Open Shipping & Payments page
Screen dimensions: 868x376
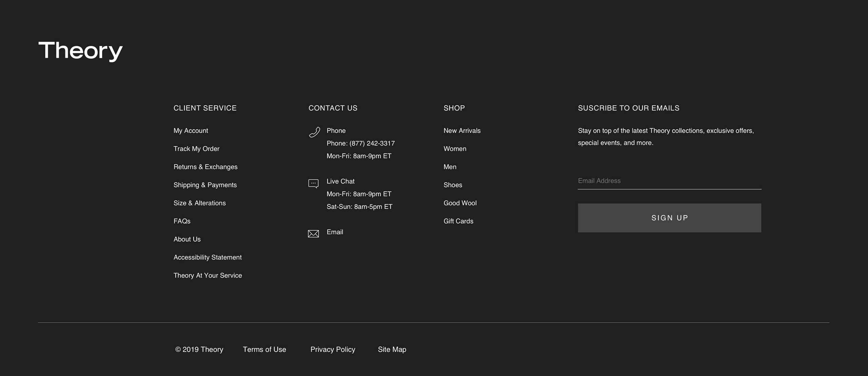pos(205,185)
